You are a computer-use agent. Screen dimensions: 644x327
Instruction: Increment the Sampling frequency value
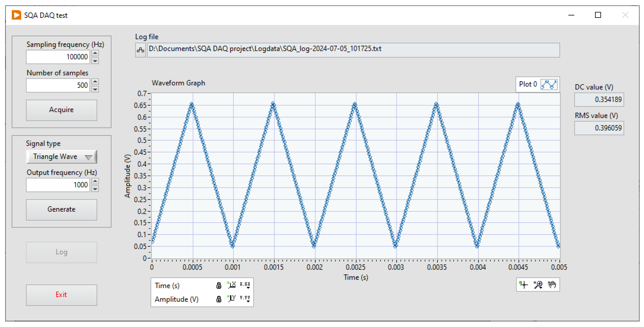[x=95, y=53]
